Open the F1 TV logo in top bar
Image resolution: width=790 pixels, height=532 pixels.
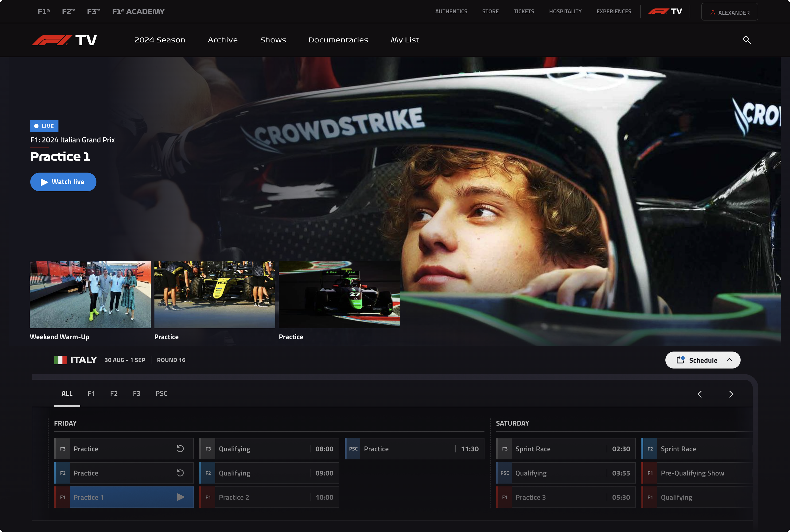665,11
